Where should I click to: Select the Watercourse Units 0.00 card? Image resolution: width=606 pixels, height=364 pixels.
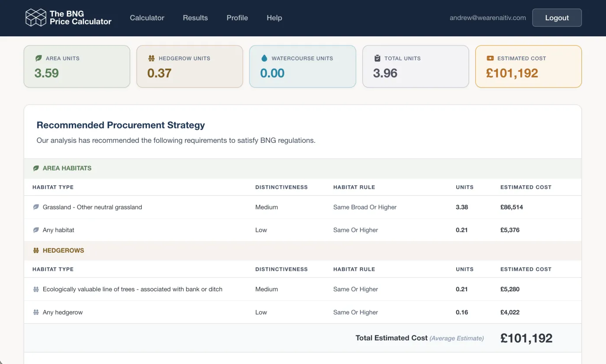(x=303, y=67)
